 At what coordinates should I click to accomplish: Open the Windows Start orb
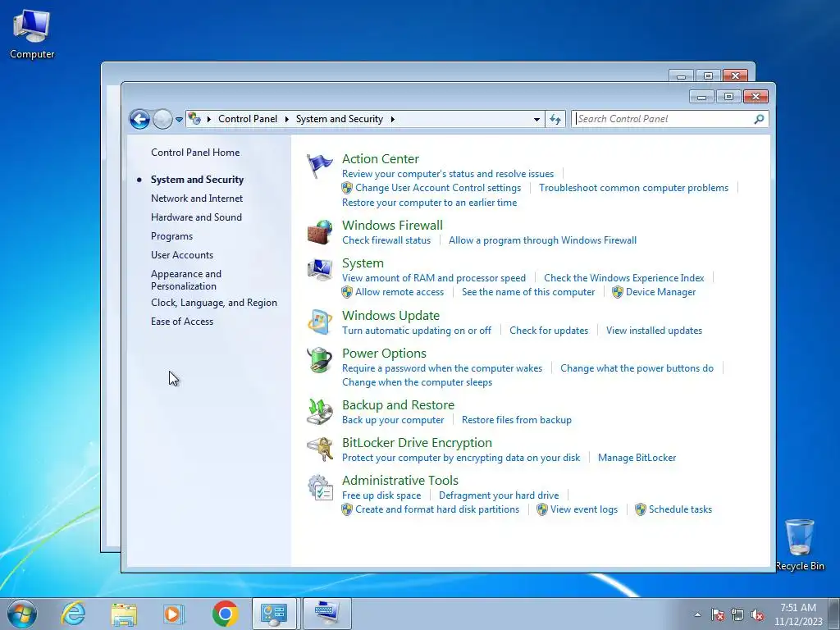click(x=22, y=614)
